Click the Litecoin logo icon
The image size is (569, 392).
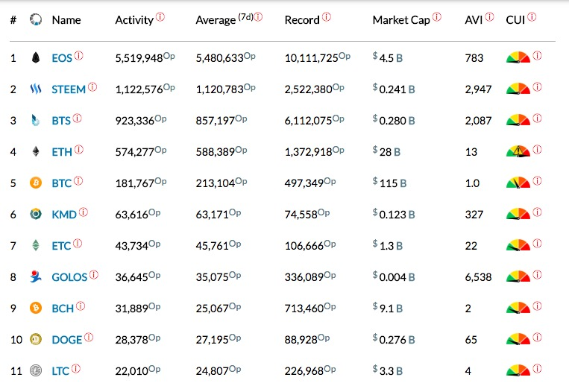click(x=35, y=370)
